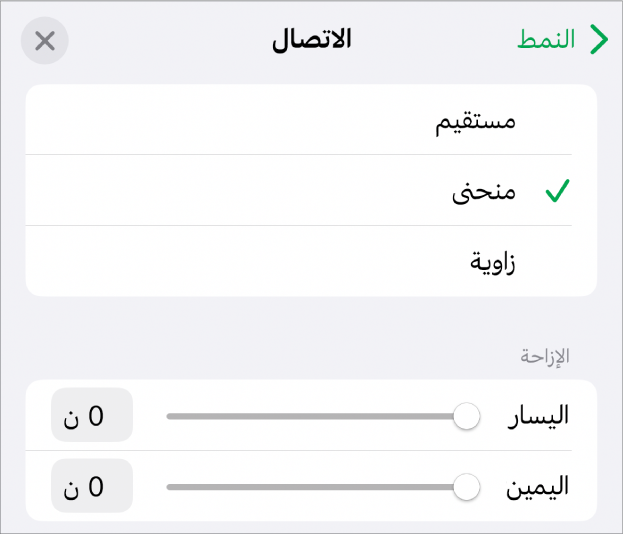Edit the اليسار offset value field
Image resolution: width=625 pixels, height=535 pixels.
click(91, 416)
